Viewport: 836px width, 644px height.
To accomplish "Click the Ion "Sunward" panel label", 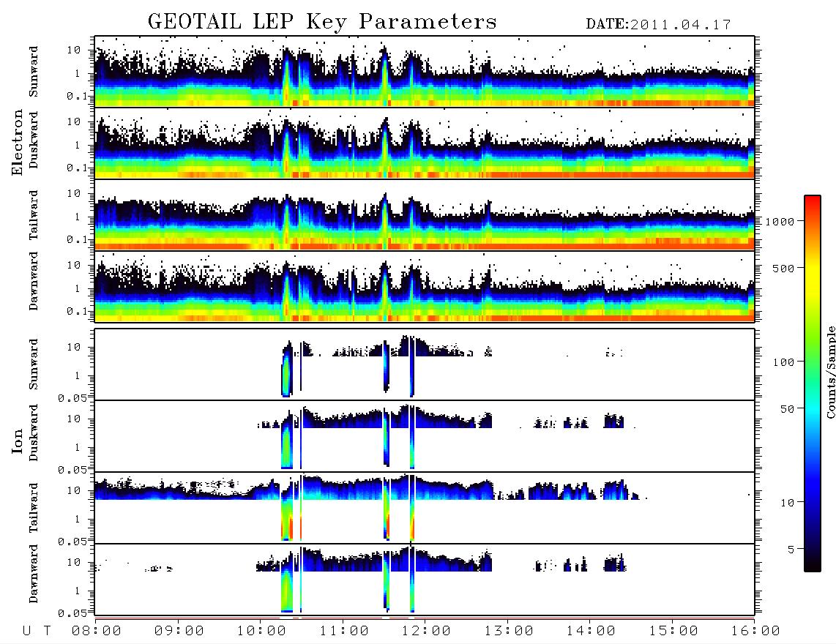I will click(34, 364).
